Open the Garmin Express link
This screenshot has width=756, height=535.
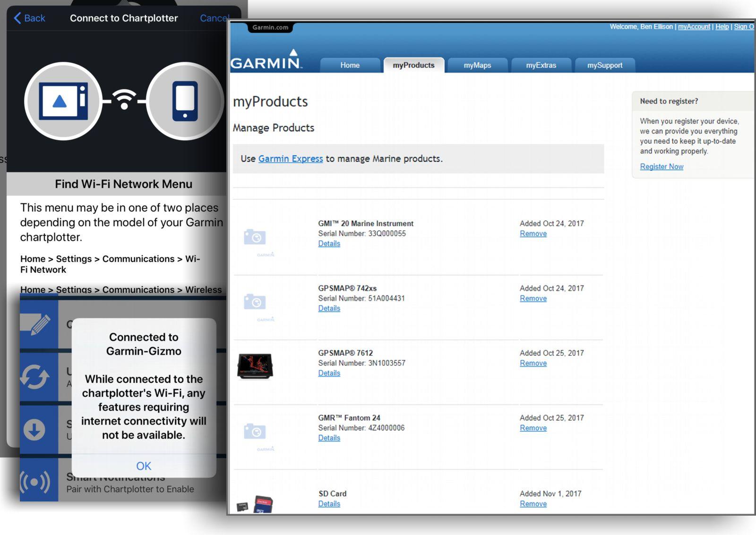click(291, 159)
